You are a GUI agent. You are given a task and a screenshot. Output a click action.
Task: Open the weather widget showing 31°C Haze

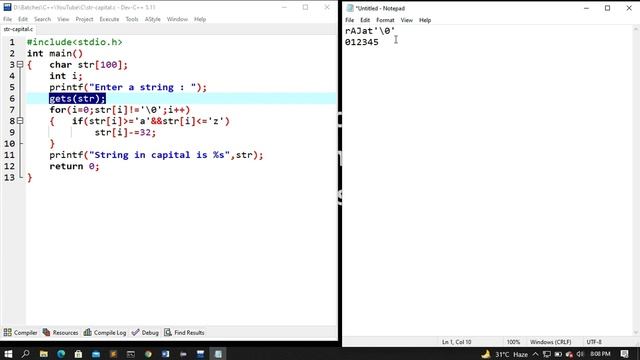(x=504, y=354)
